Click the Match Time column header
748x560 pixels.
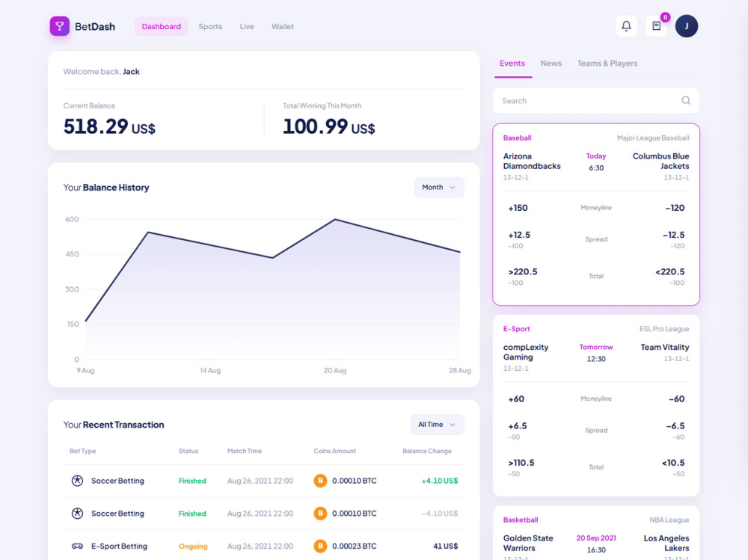245,452
